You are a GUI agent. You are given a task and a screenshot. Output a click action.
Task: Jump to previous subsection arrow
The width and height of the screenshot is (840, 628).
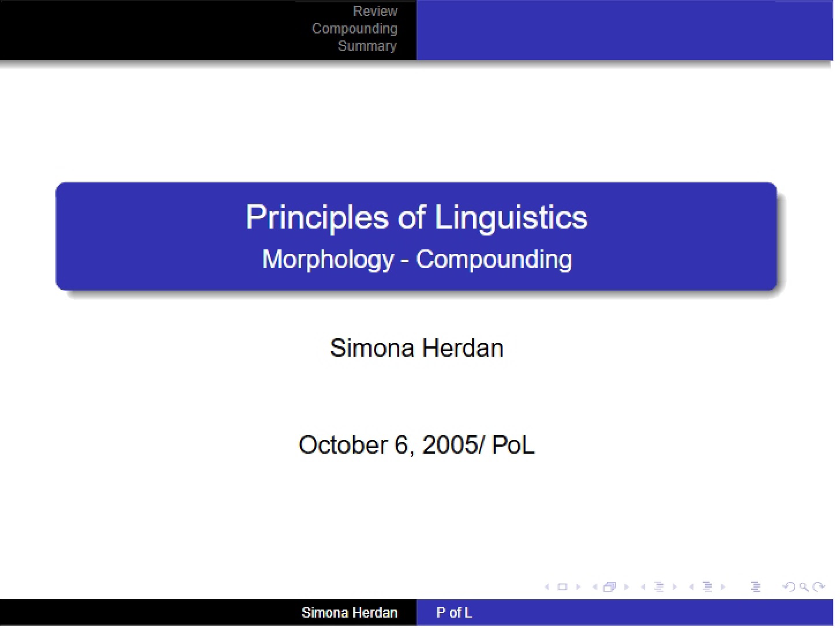[643, 587]
